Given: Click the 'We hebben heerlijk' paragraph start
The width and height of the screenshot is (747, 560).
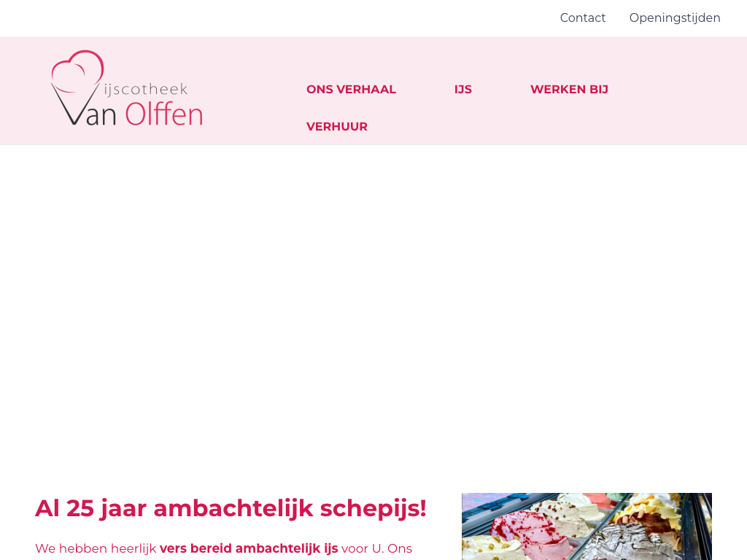Looking at the screenshot, I should coord(95,548).
